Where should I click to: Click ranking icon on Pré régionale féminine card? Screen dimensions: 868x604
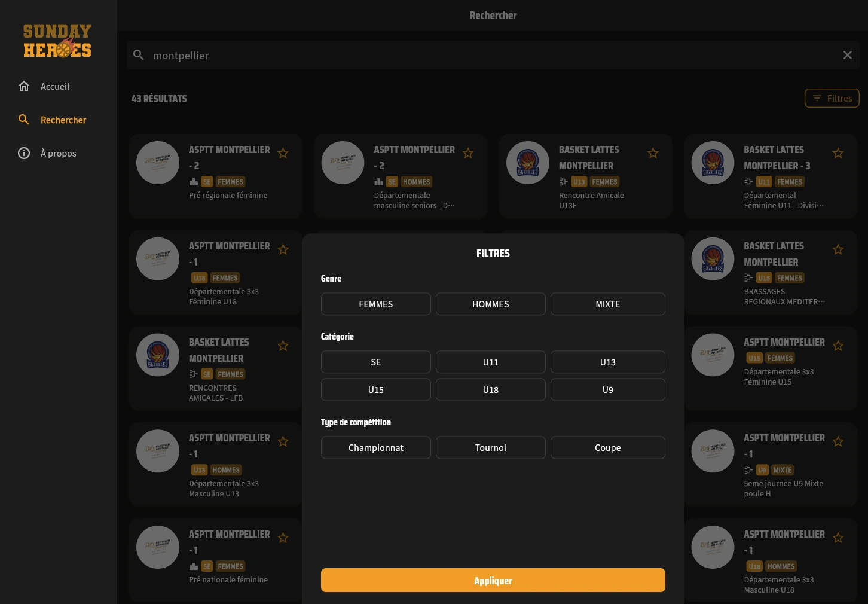tap(194, 182)
